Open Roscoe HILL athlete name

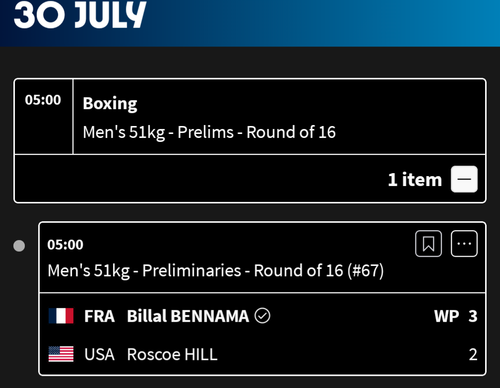[172, 354]
